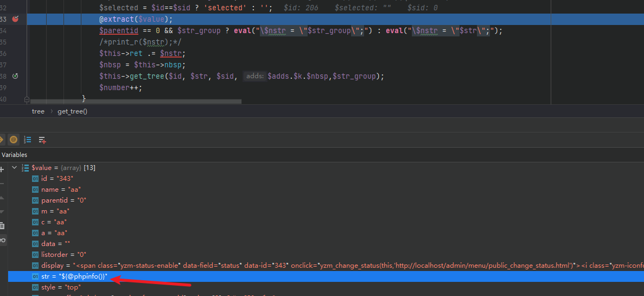Select the id = "343" variable row
This screenshot has width=644, height=296.
(57, 179)
